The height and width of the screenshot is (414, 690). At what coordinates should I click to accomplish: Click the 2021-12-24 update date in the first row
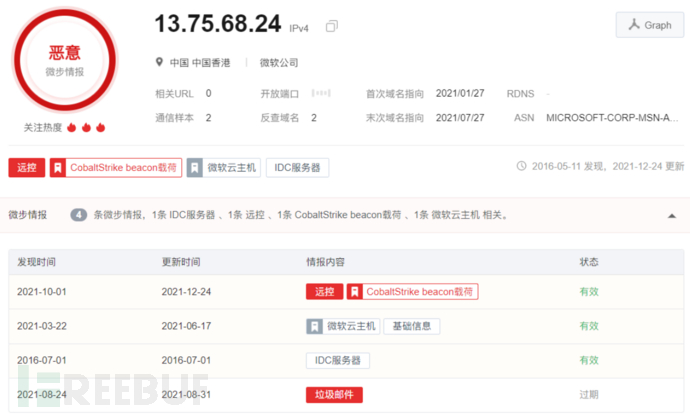click(186, 292)
